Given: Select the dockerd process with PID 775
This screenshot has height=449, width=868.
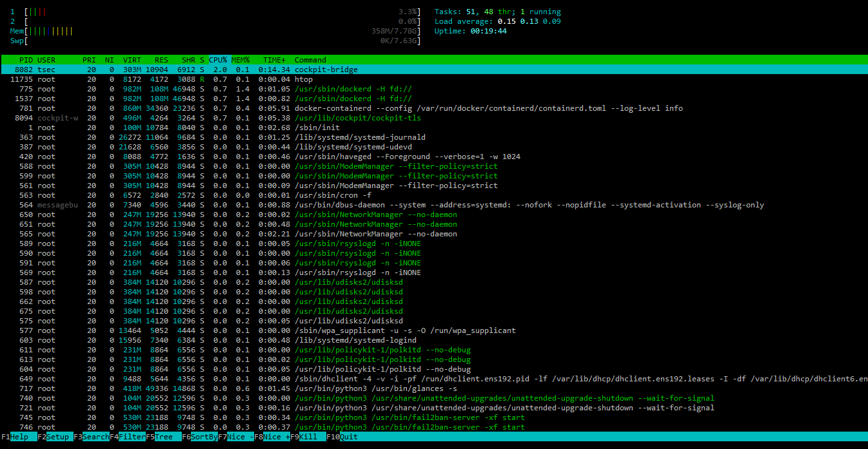Looking at the screenshot, I should pos(434,89).
